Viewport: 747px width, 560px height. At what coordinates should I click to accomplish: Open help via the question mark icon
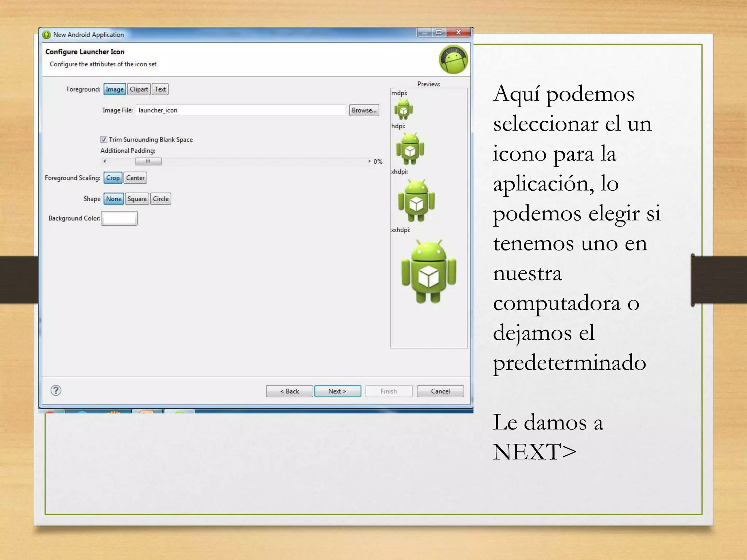tap(56, 390)
